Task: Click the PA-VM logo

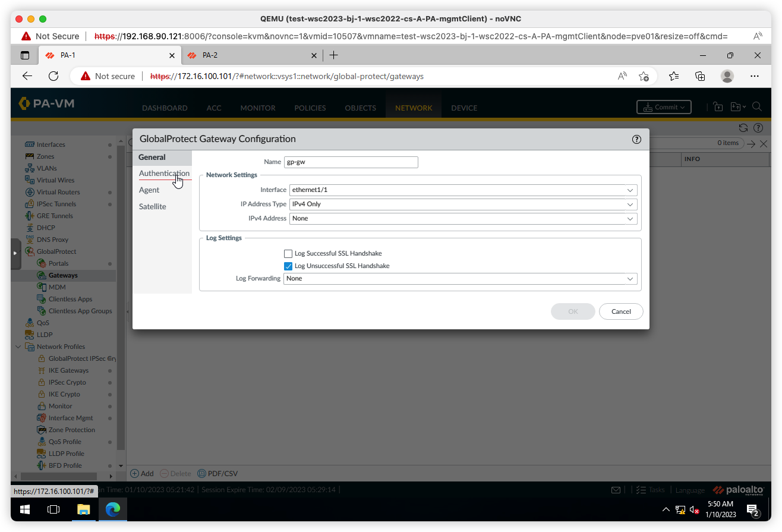Action: [46, 103]
